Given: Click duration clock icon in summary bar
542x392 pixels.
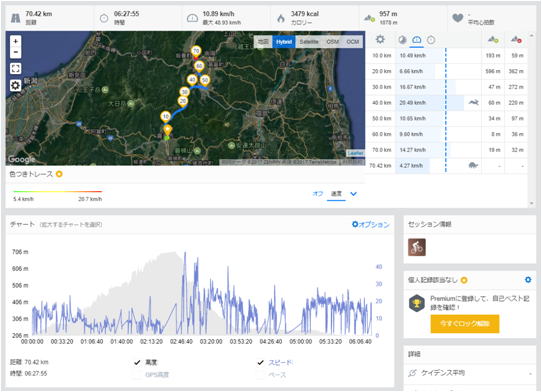Looking at the screenshot, I should pos(104,18).
